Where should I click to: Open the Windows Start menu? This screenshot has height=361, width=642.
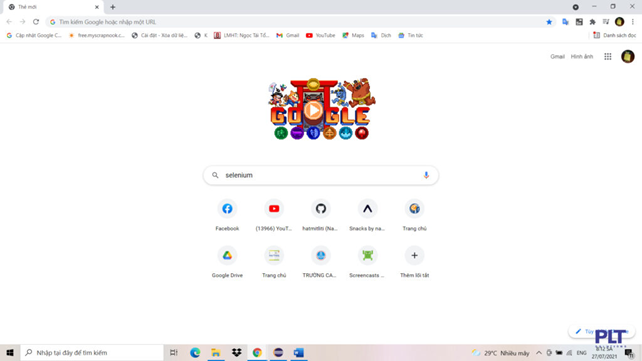click(x=10, y=352)
